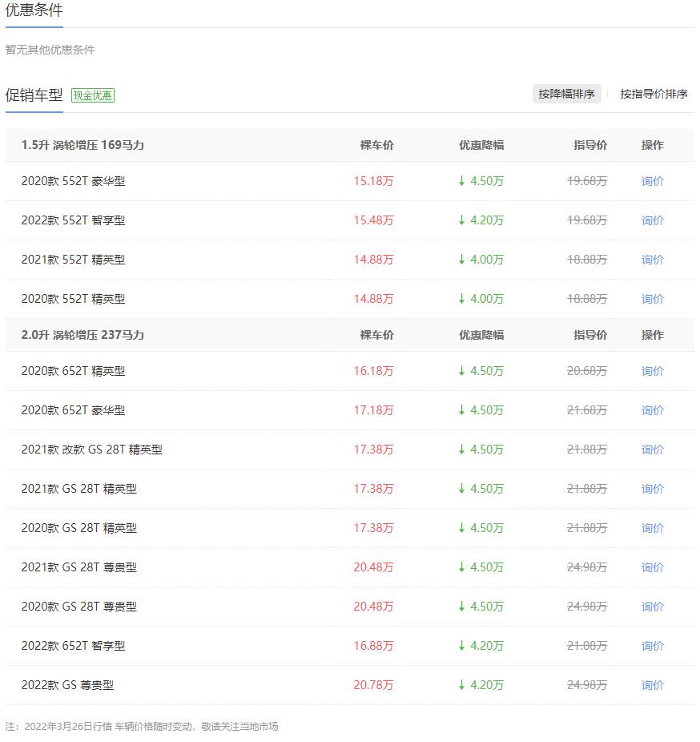
Task: Select model name 2022款 652T 智享型
Action: pos(74,646)
